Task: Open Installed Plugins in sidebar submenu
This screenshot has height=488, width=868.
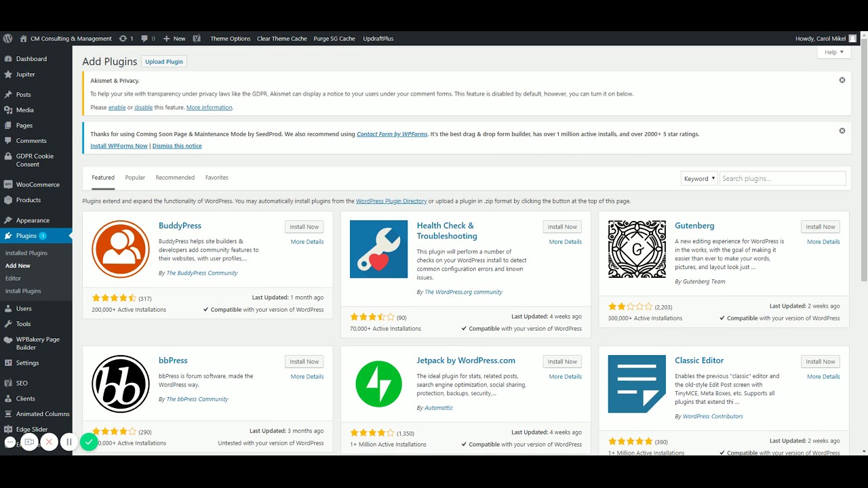Action: [x=26, y=253]
